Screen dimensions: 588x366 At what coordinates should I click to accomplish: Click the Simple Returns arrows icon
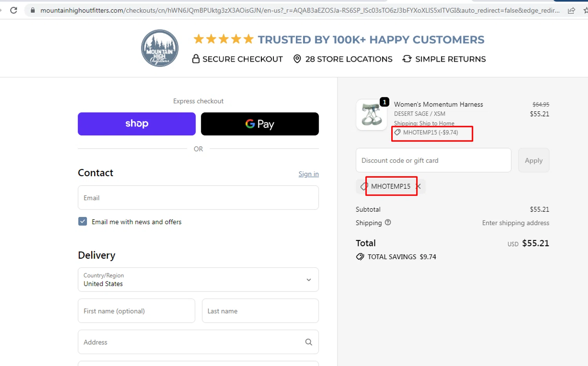click(407, 59)
